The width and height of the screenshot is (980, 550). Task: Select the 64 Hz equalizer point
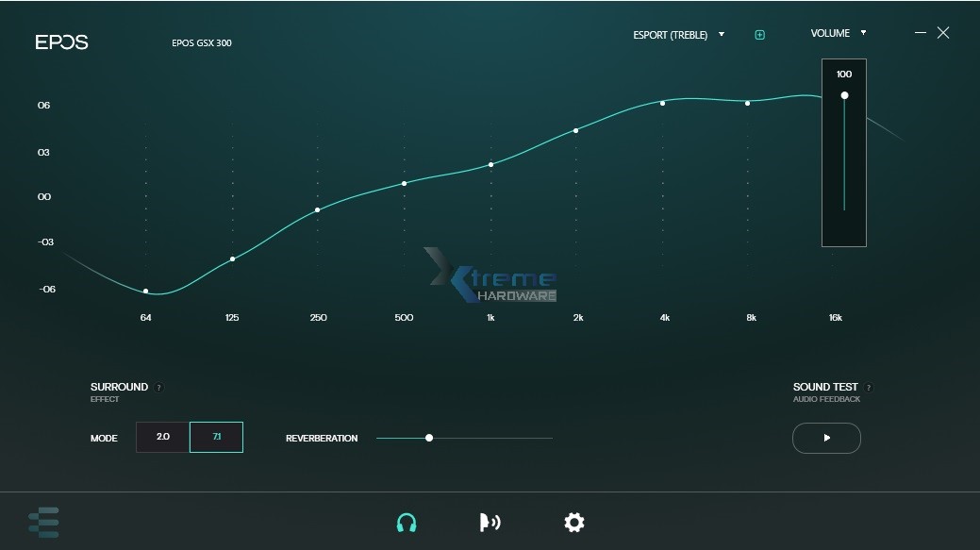[x=146, y=292]
